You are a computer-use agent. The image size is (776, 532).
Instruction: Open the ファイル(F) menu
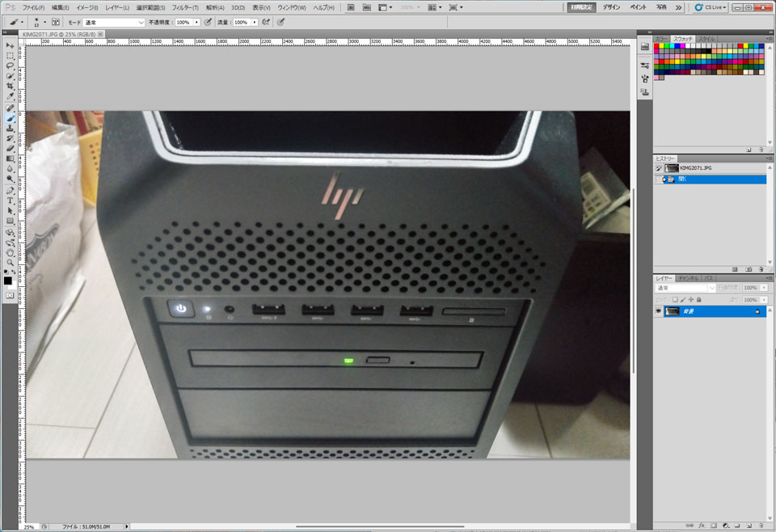tap(33, 8)
